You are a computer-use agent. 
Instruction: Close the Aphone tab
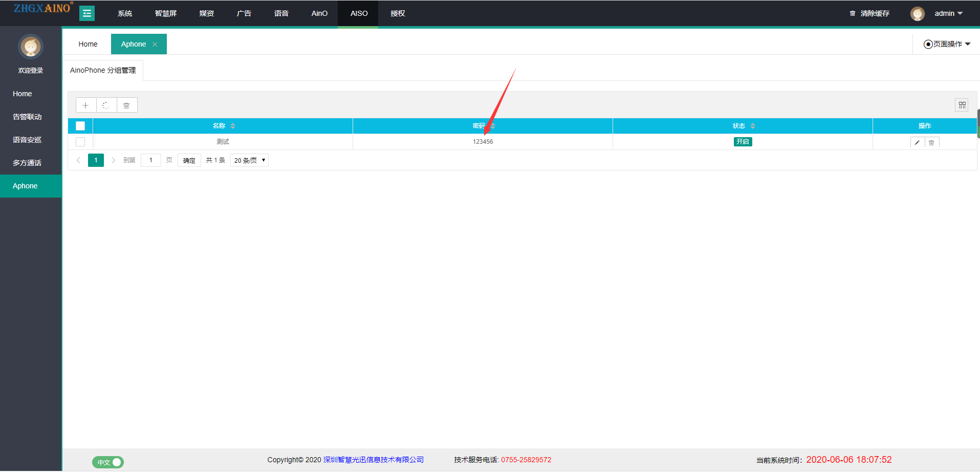pos(155,45)
